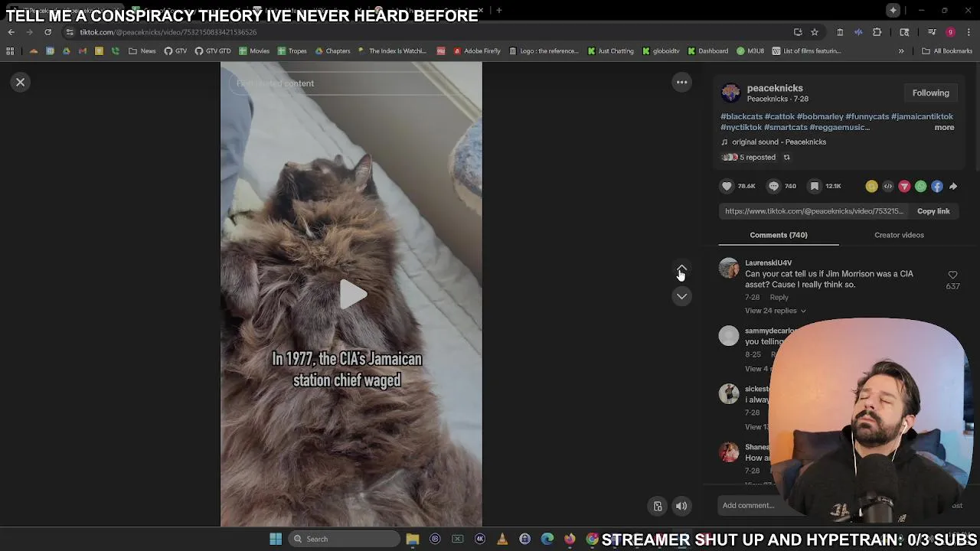Click the Copy link button
Image resolution: width=980 pixels, height=551 pixels.
933,211
